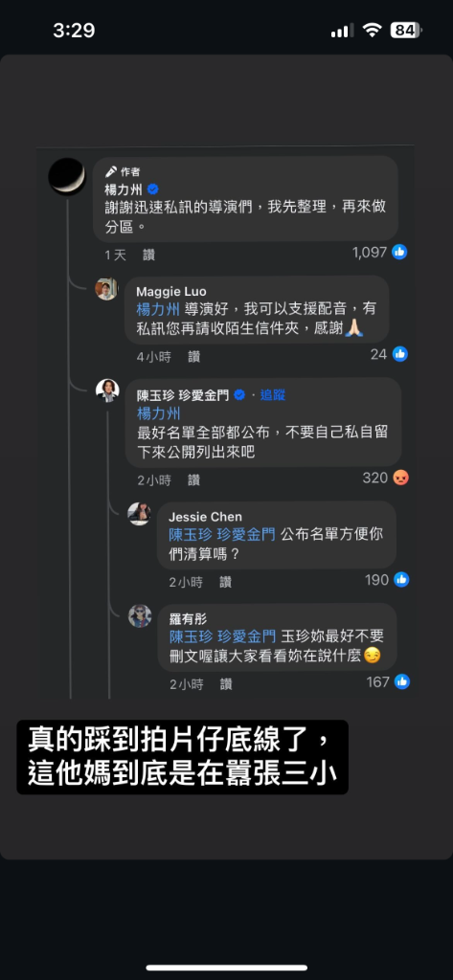
Task: Like 楊力州's comment using 讚 button
Action: coord(148,255)
